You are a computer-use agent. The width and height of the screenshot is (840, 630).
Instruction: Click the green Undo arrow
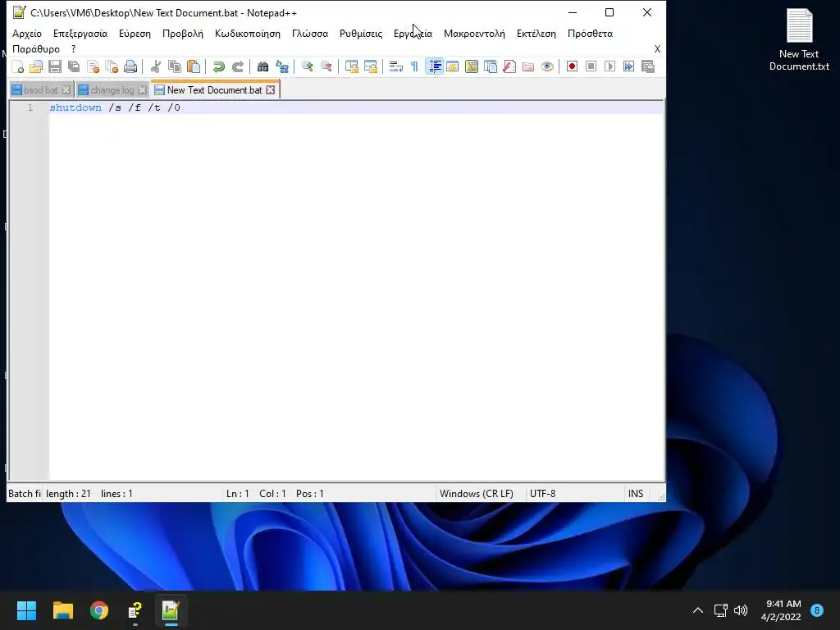218,66
